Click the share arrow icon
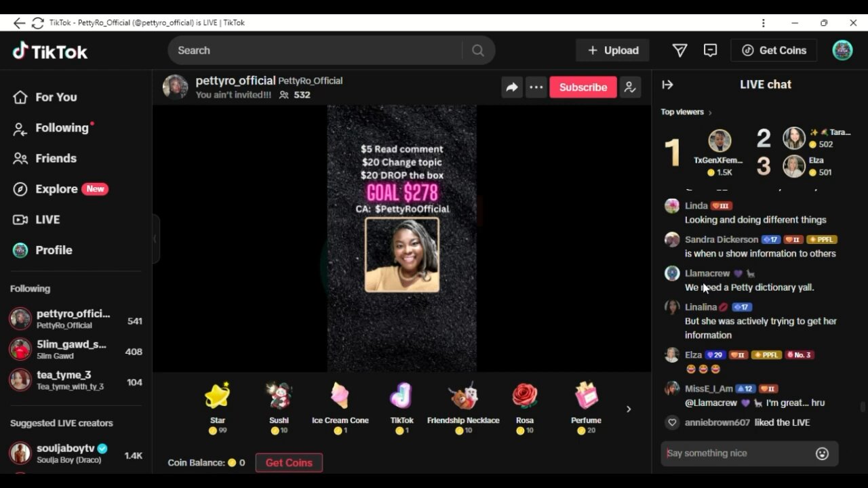868x488 pixels. pos(512,87)
